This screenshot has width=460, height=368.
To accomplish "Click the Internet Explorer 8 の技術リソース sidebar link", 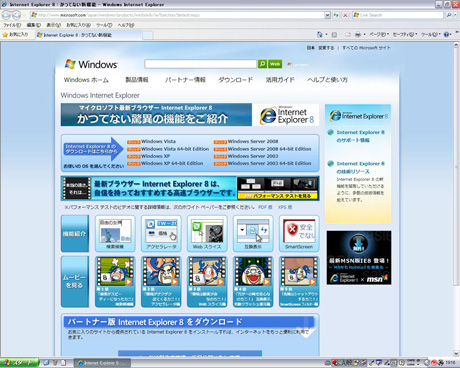I will point(360,167).
